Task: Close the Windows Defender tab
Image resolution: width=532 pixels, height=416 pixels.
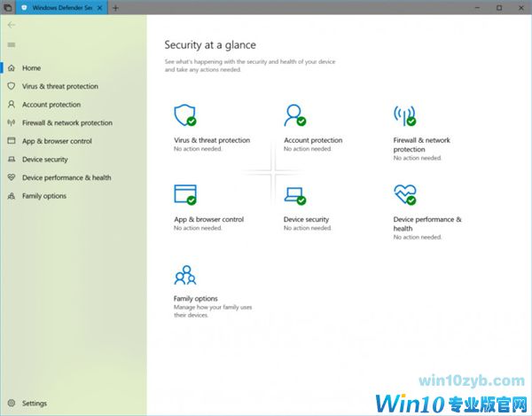Action: pos(99,8)
